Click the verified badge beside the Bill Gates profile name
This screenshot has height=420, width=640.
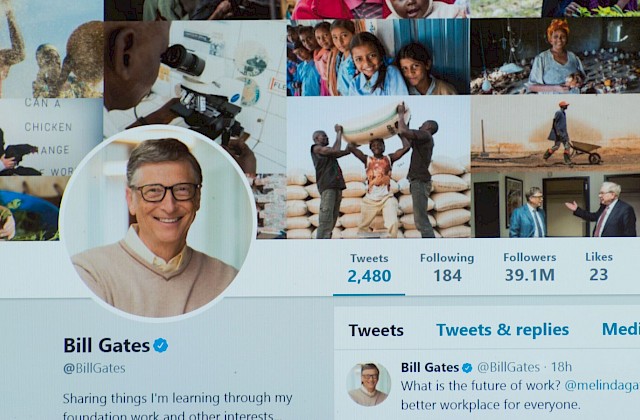coord(160,345)
